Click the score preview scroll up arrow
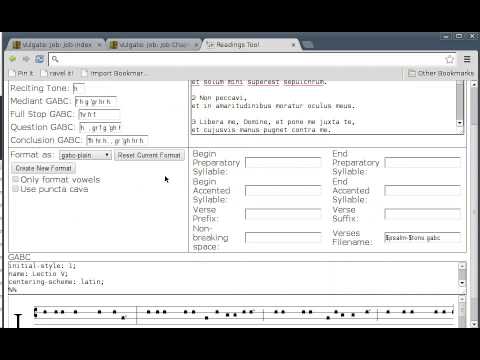 click(462, 299)
